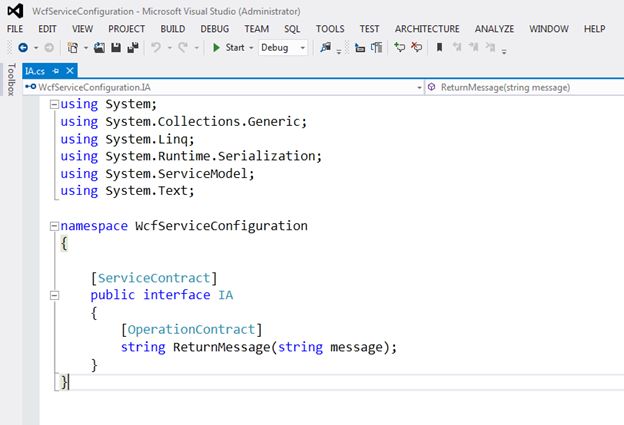Select the IA.cs document tab
The width and height of the screenshot is (624, 425).
[35, 71]
